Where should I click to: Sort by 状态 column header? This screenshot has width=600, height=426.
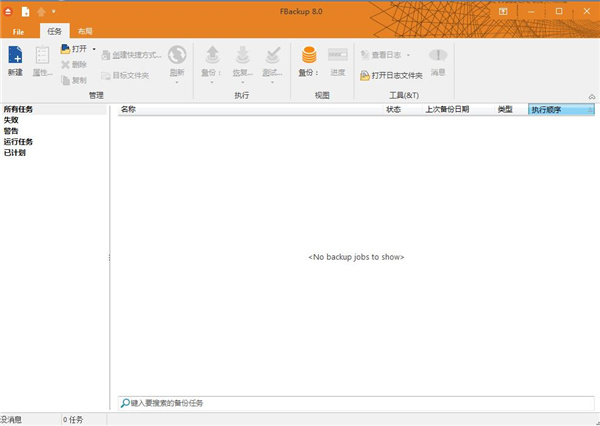[x=403, y=109]
